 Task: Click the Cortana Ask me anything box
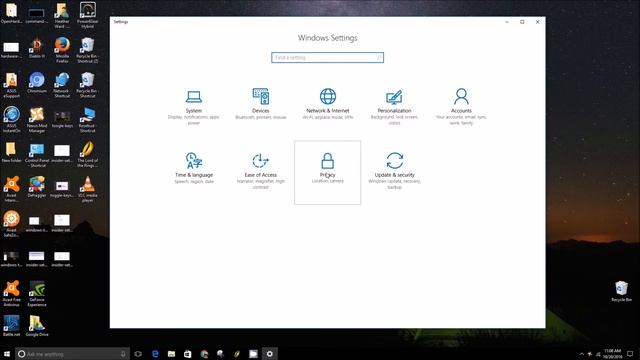73,354
